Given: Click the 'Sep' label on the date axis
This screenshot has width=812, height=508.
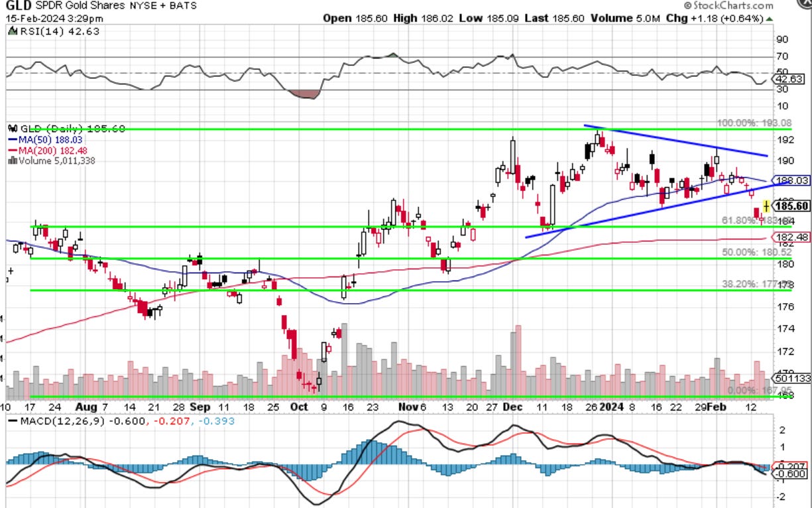Looking at the screenshot, I should point(200,407).
